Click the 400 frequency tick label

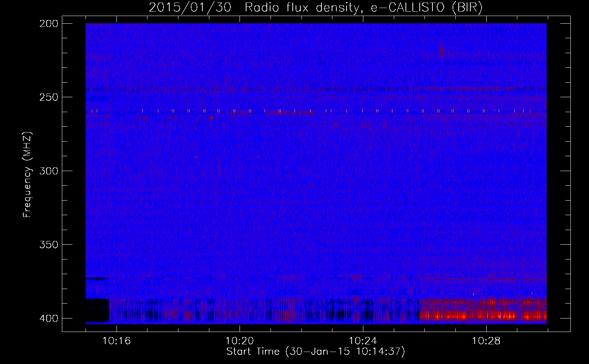49,318
